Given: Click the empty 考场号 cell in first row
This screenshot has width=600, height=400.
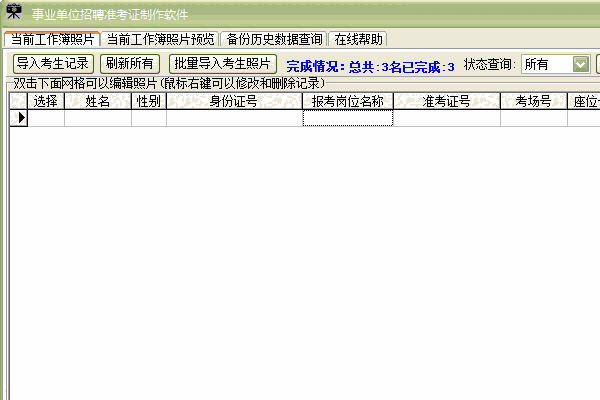Looking at the screenshot, I should click(x=534, y=118).
